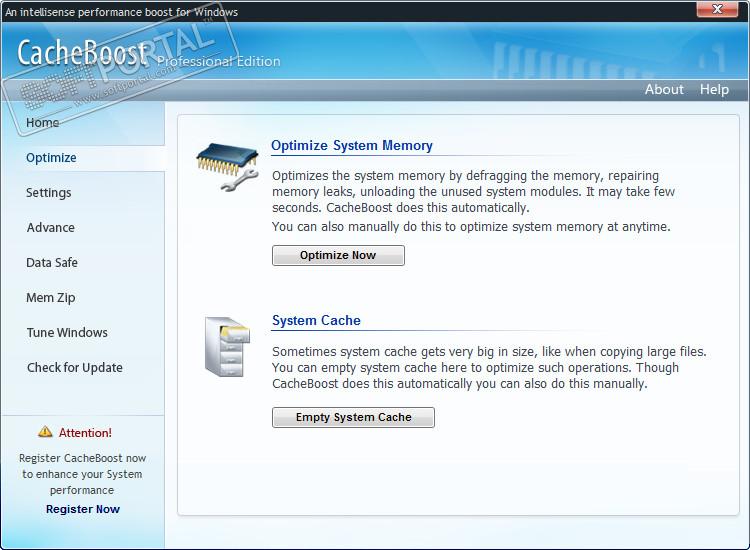Screen dimensions: 750x550
Task: Switch to the Data Safe section
Action: point(52,263)
